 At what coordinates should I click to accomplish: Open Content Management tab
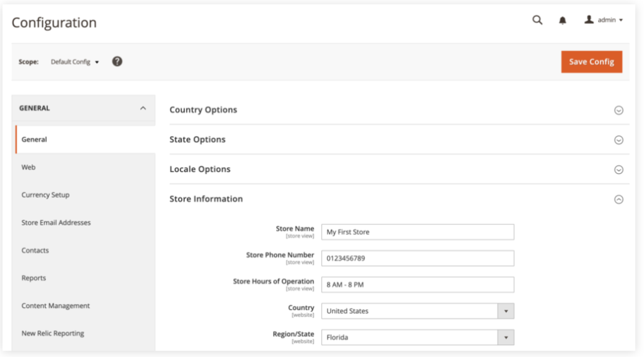(55, 305)
